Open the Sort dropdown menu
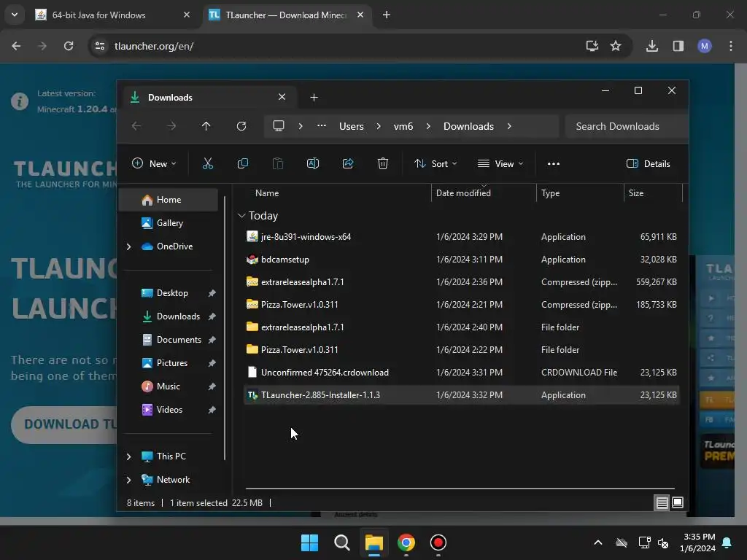This screenshot has width=747, height=560. 435,164
